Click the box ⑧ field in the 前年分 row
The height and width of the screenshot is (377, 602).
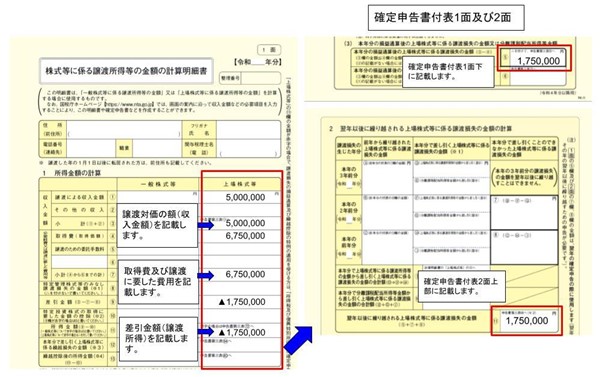524,247
